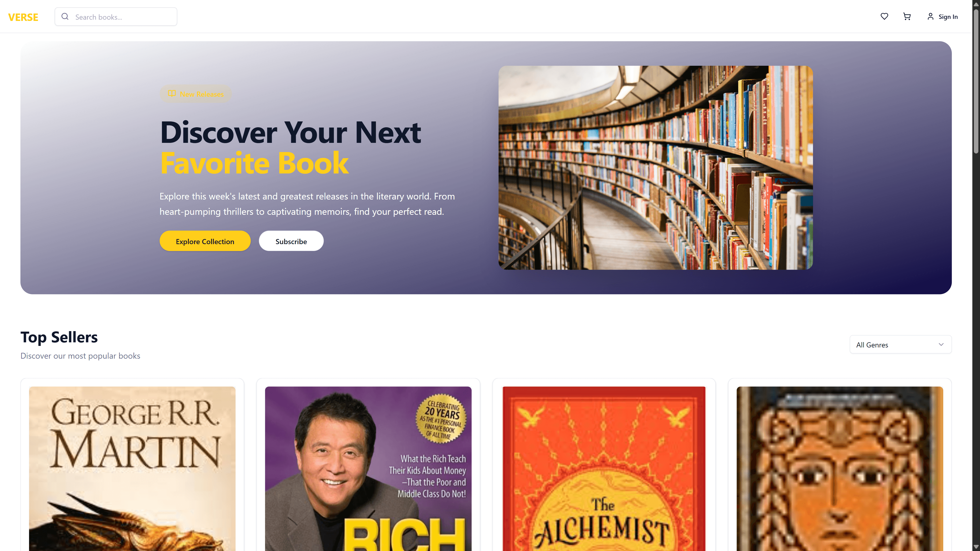Click the New Releases badge
Screen dimensions: 980x551
[195, 94]
